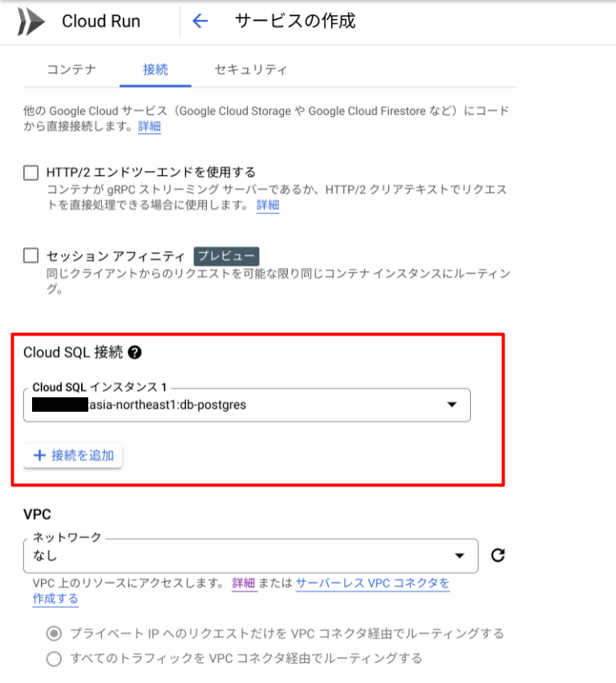616x683 pixels.
Task: Go back with the blue arrow
Action: coord(200,21)
